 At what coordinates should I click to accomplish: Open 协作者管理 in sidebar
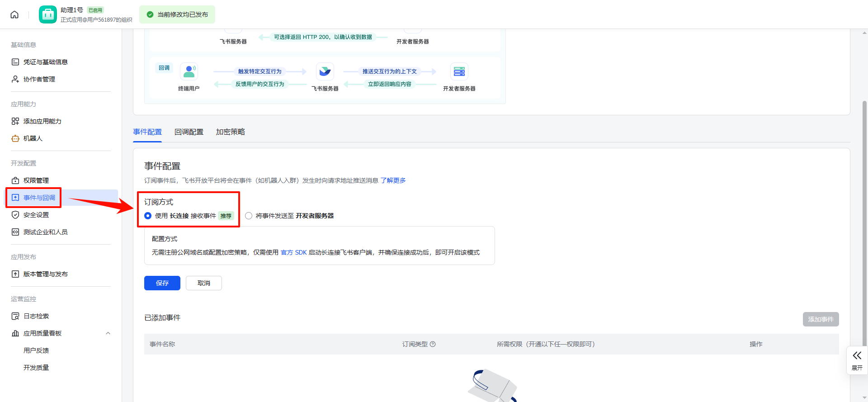click(x=39, y=79)
